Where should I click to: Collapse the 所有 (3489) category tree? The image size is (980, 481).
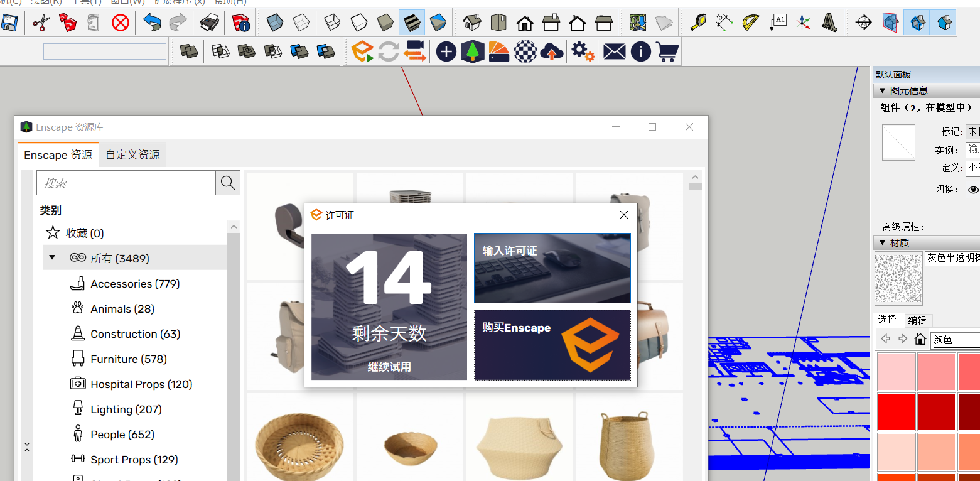(x=52, y=257)
